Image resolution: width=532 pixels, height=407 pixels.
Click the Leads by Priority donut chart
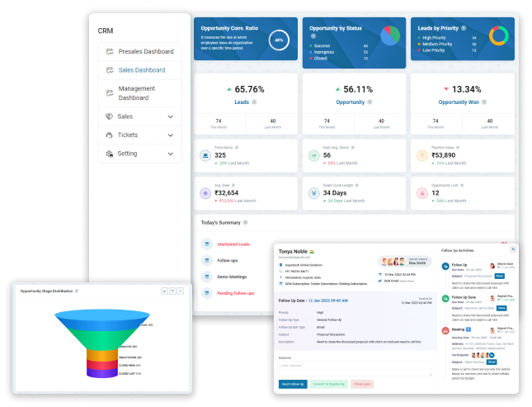click(499, 35)
